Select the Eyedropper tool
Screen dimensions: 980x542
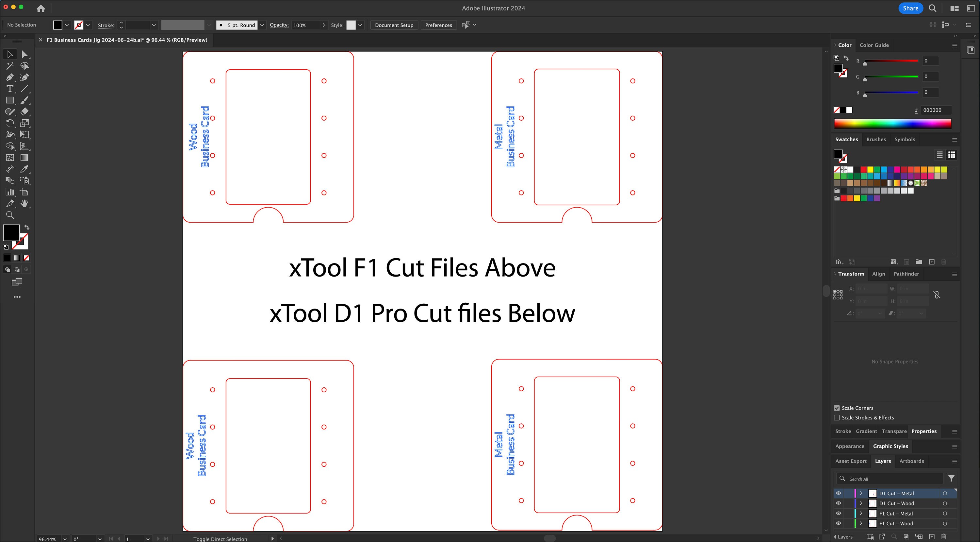pos(25,169)
